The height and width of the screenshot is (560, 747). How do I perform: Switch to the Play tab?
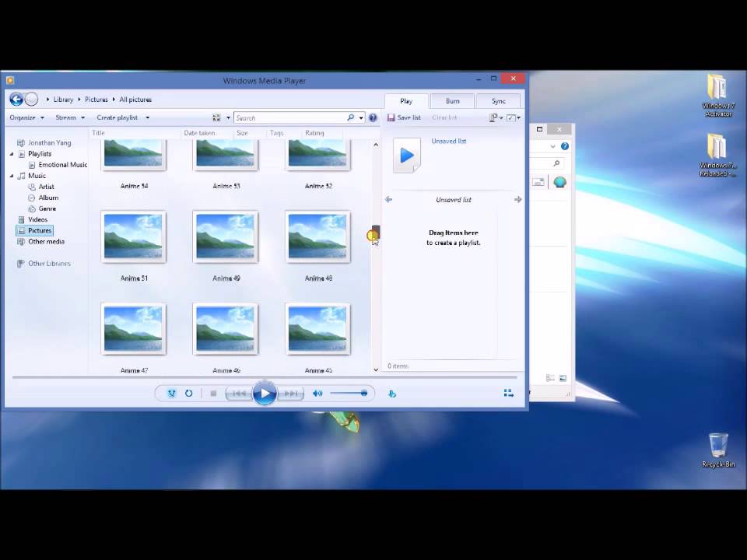(x=406, y=101)
